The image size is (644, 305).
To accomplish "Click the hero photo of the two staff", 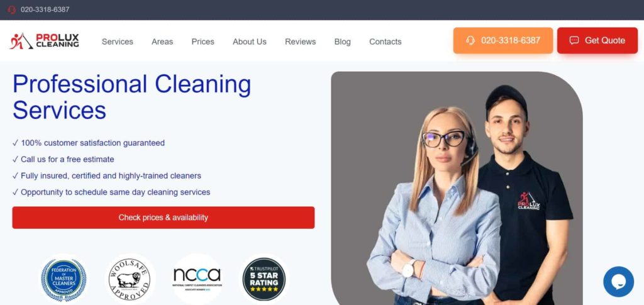I will coord(457,189).
